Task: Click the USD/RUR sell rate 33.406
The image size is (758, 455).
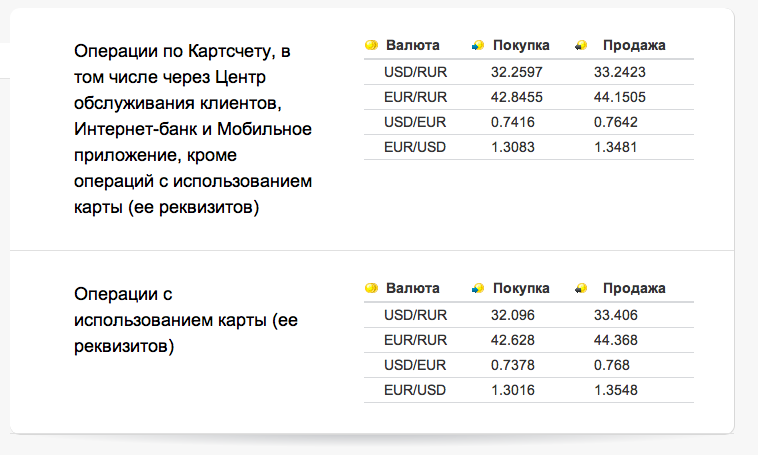Action: click(615, 315)
